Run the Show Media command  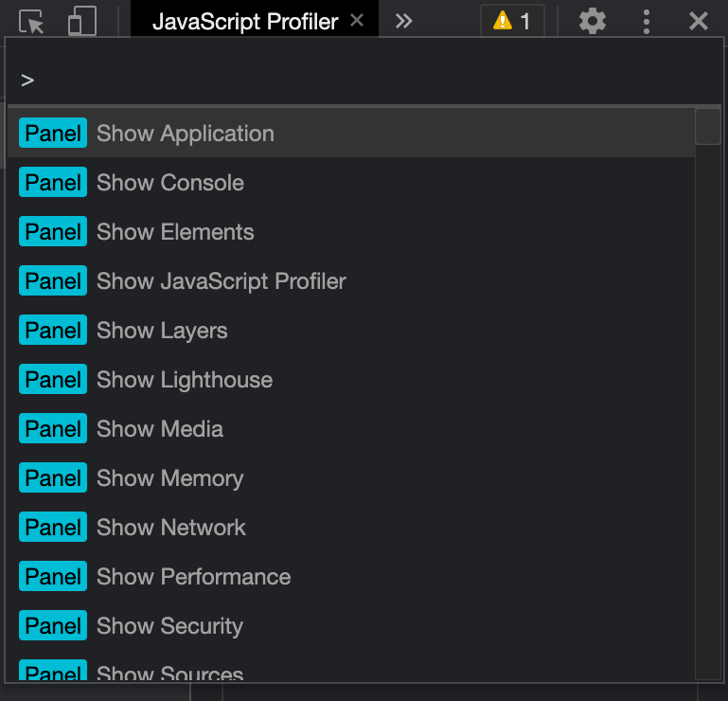351,429
